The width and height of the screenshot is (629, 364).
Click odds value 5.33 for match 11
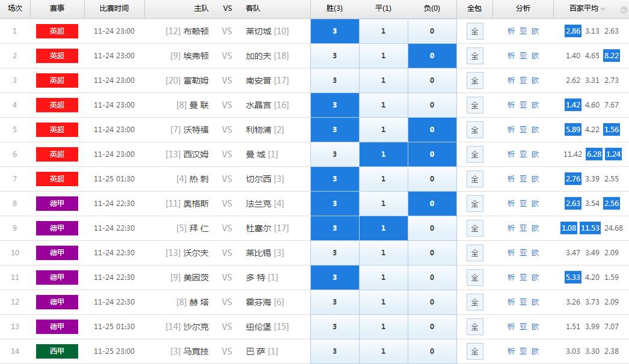coord(573,278)
